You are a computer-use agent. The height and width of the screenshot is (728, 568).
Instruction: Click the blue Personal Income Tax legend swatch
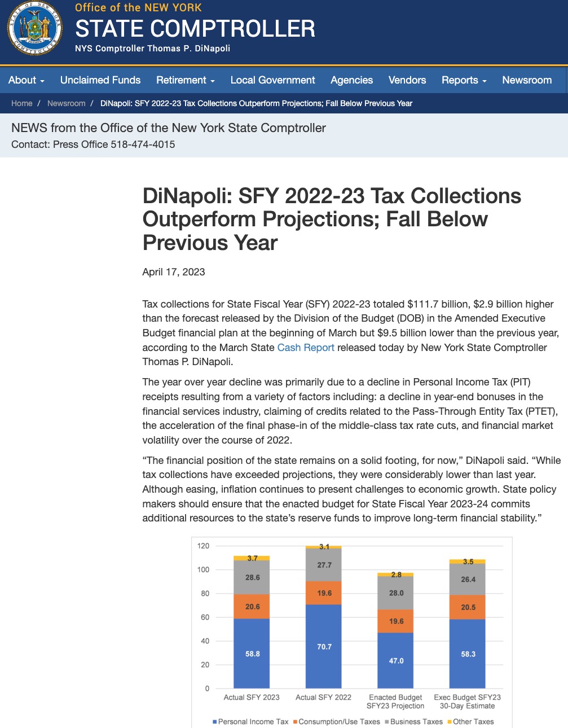(215, 722)
